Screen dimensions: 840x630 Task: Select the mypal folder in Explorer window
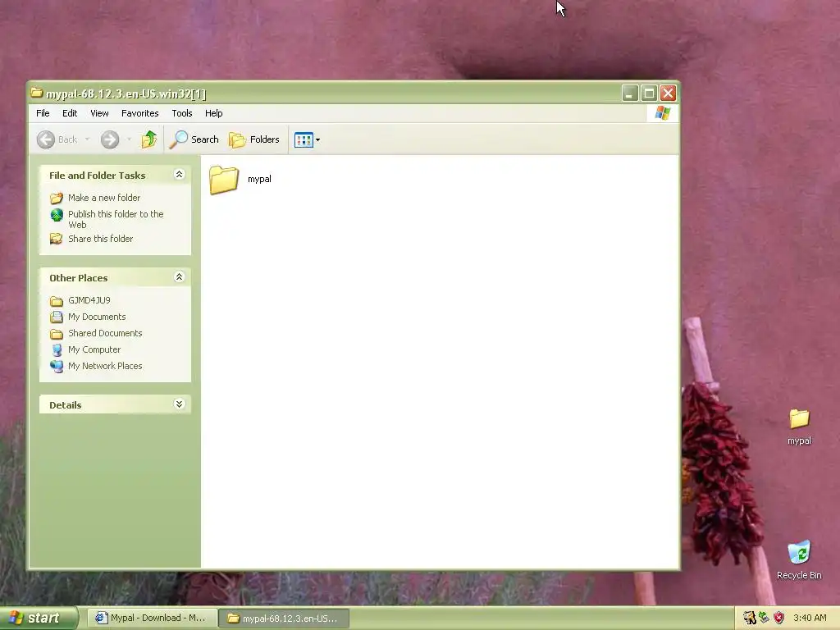[x=240, y=180]
